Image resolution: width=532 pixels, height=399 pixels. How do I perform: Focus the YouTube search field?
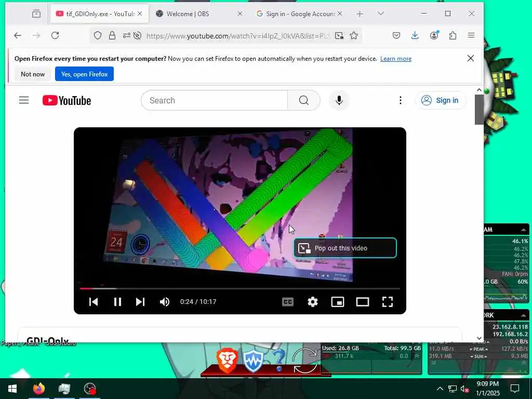click(214, 100)
